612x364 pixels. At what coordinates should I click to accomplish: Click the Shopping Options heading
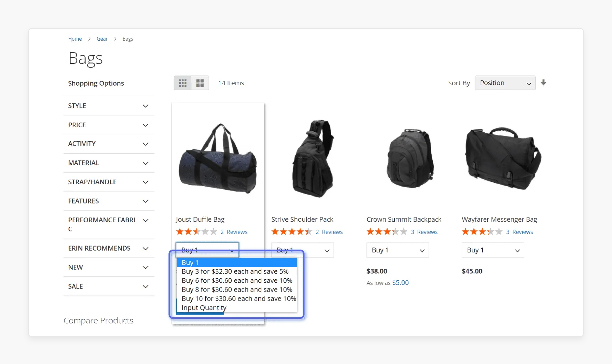pos(96,83)
